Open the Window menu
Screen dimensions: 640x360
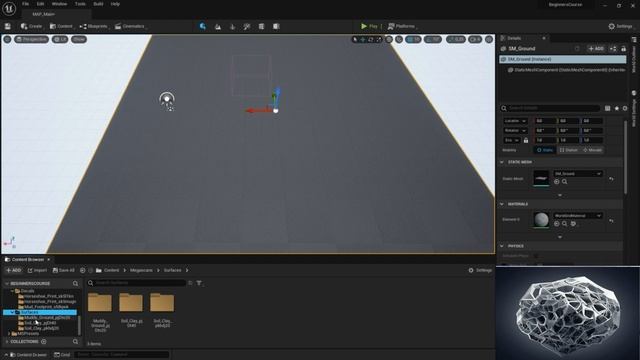pyautogui.click(x=59, y=4)
